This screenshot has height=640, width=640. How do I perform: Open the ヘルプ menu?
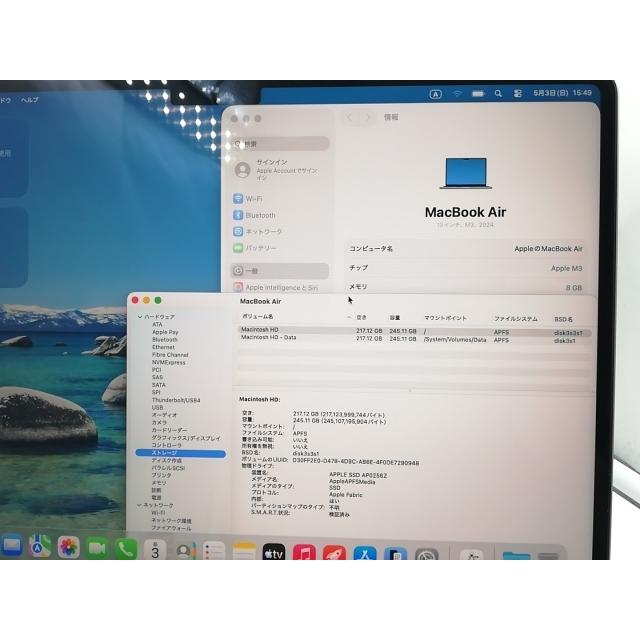[30, 100]
